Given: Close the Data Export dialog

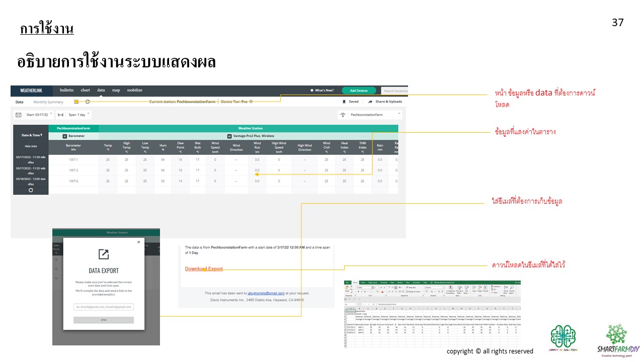Looking at the screenshot, I should [139, 242].
